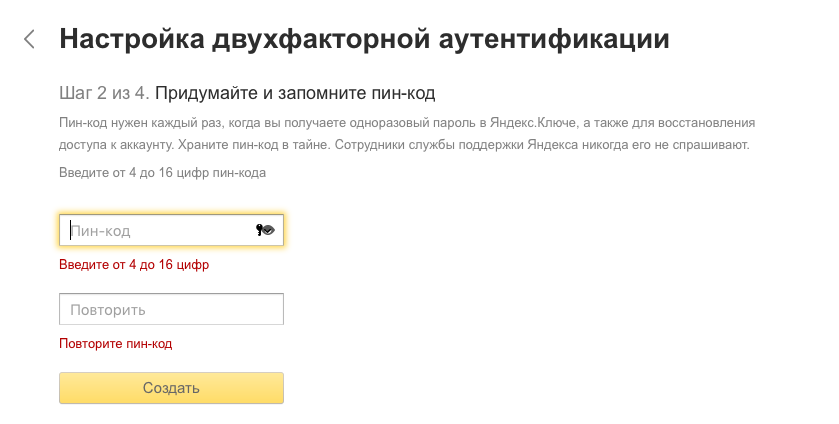Go back using the left chevron arrow
The height and width of the screenshot is (424, 839).
click(29, 40)
